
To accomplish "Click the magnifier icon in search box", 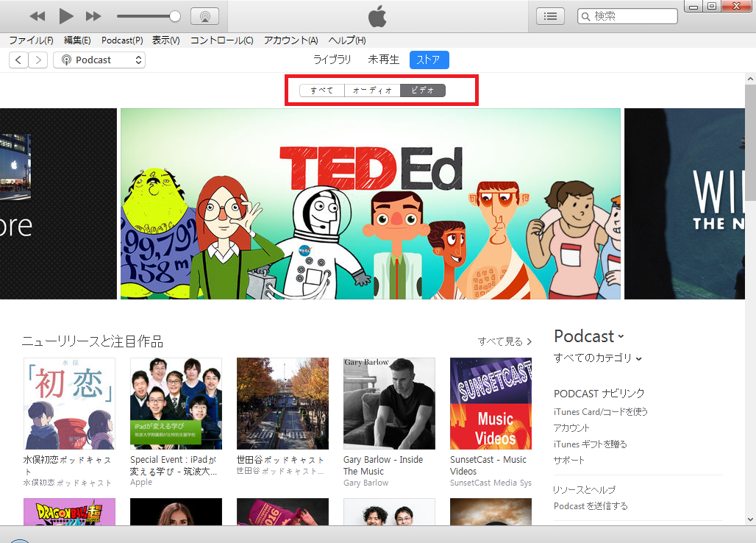I will coord(586,17).
